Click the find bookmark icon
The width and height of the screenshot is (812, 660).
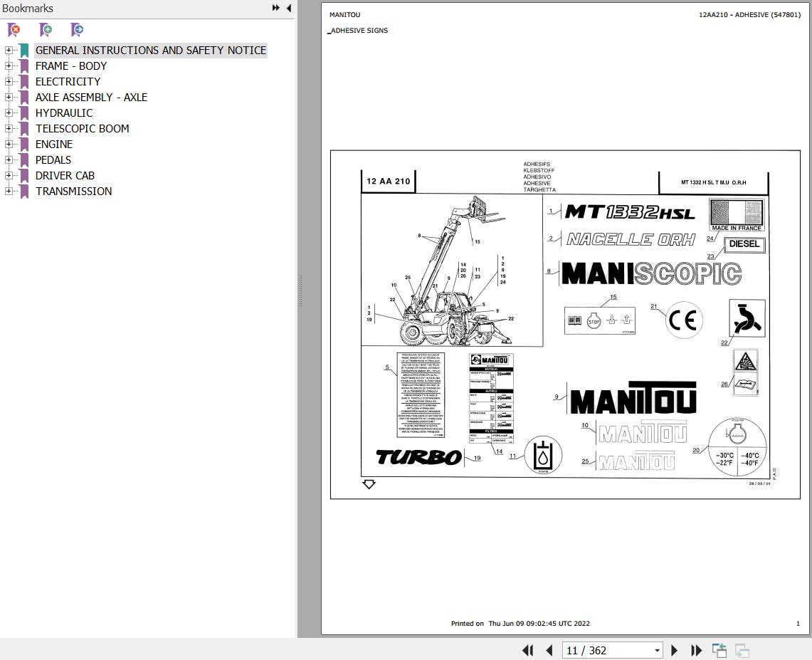tap(77, 30)
